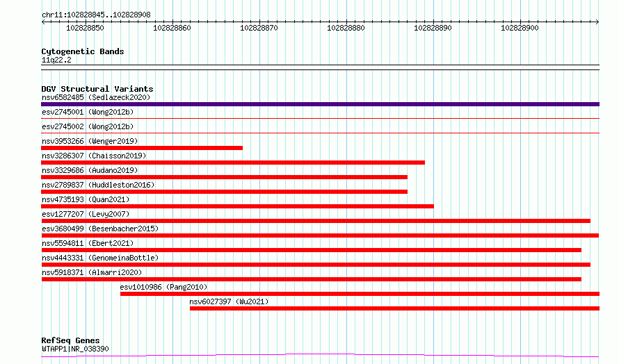Select the 11q22.2 band label

(56, 60)
